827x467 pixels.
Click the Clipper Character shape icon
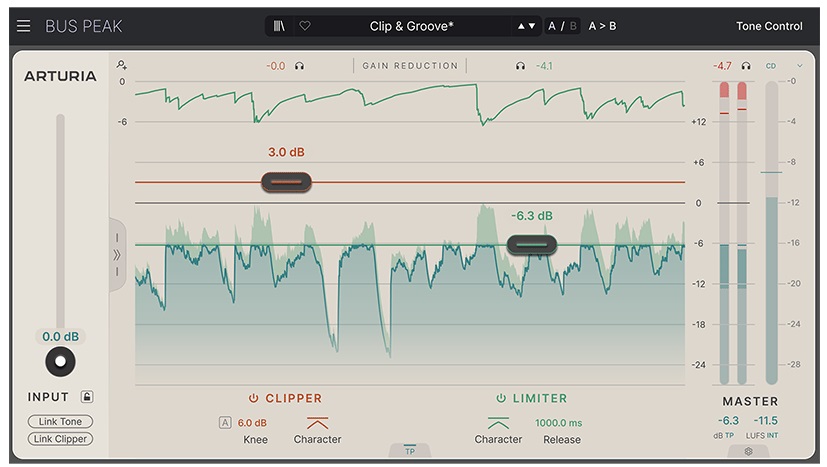point(317,423)
